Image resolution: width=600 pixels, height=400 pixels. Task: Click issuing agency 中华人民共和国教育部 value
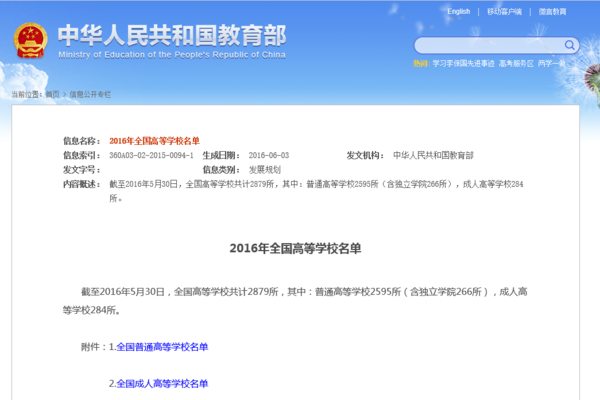pos(433,155)
